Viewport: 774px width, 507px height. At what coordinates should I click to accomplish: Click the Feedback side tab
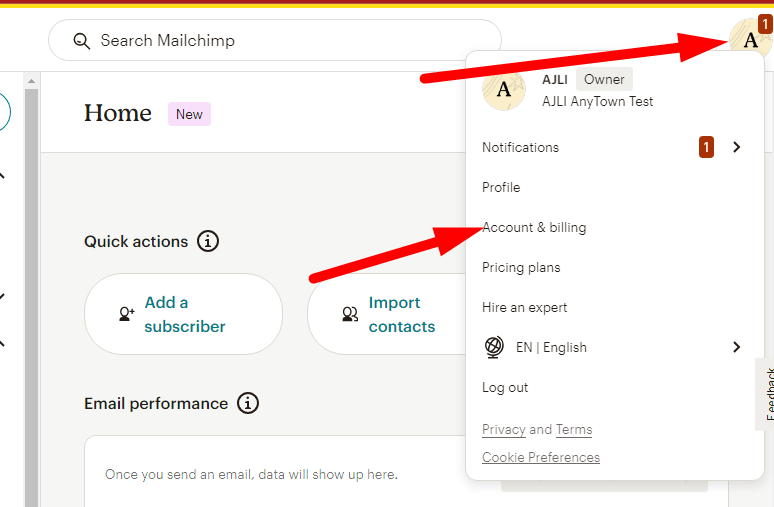click(766, 394)
